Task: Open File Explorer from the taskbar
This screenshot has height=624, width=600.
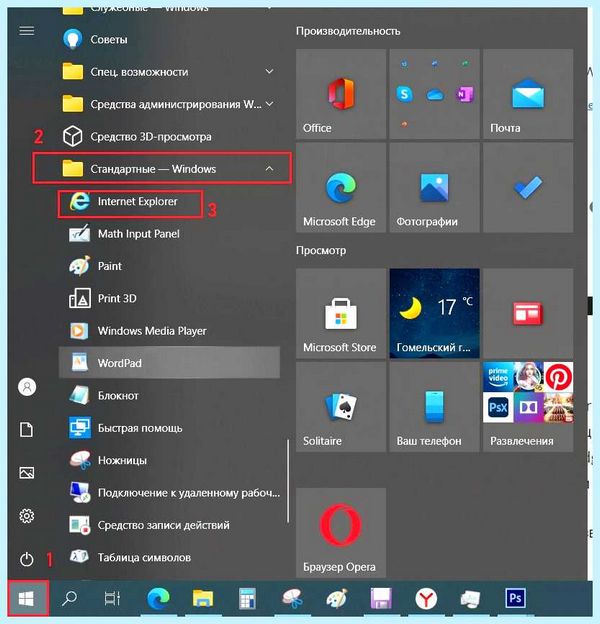Action: click(x=203, y=598)
